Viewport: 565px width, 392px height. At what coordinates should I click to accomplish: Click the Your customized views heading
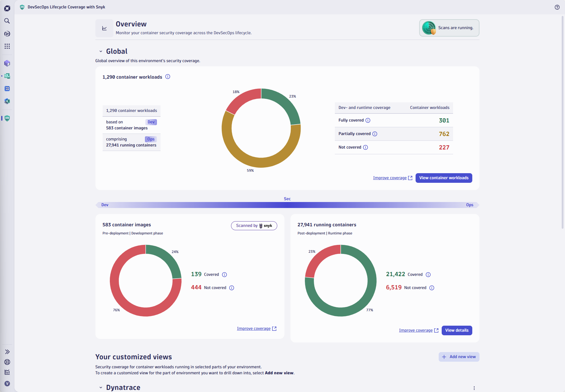coord(134,357)
